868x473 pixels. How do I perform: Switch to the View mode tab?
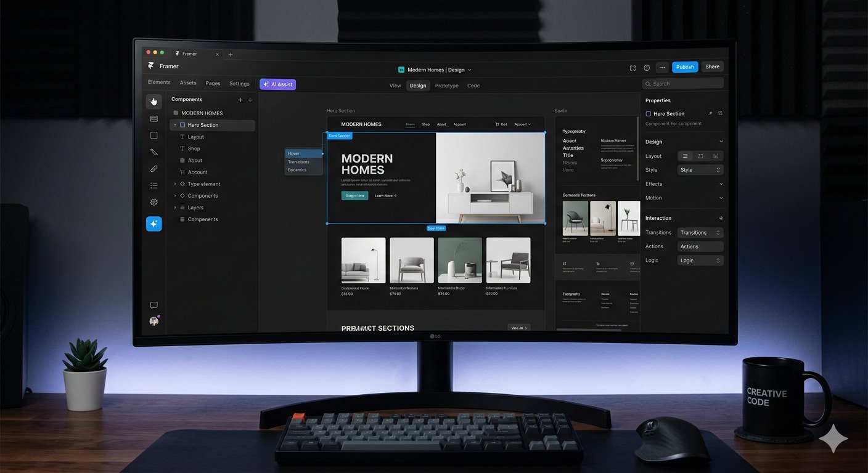point(395,86)
